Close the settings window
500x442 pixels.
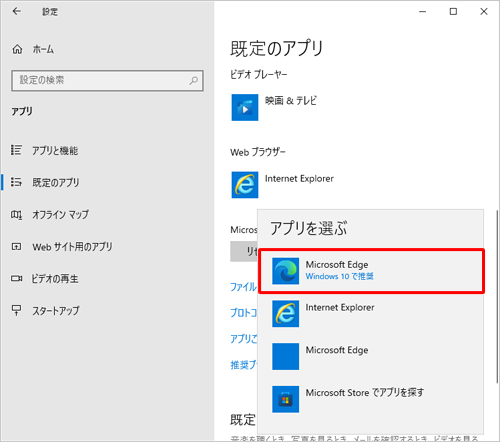click(x=484, y=11)
